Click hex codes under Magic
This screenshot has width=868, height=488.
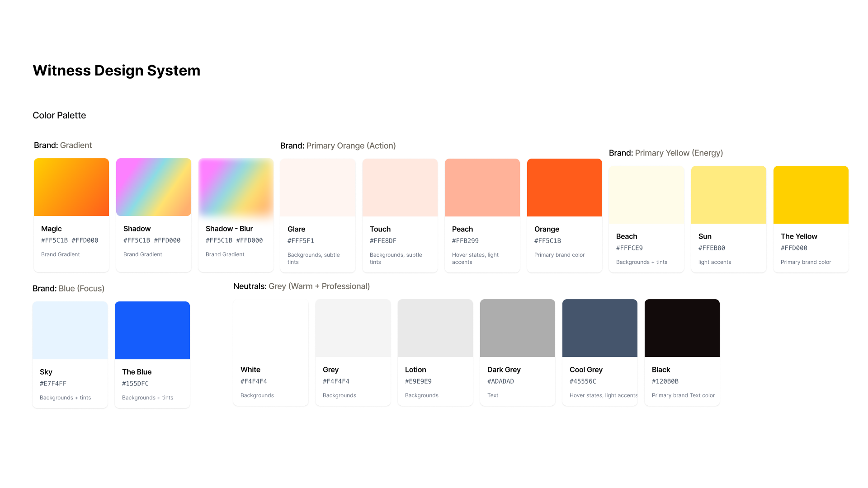(70, 240)
